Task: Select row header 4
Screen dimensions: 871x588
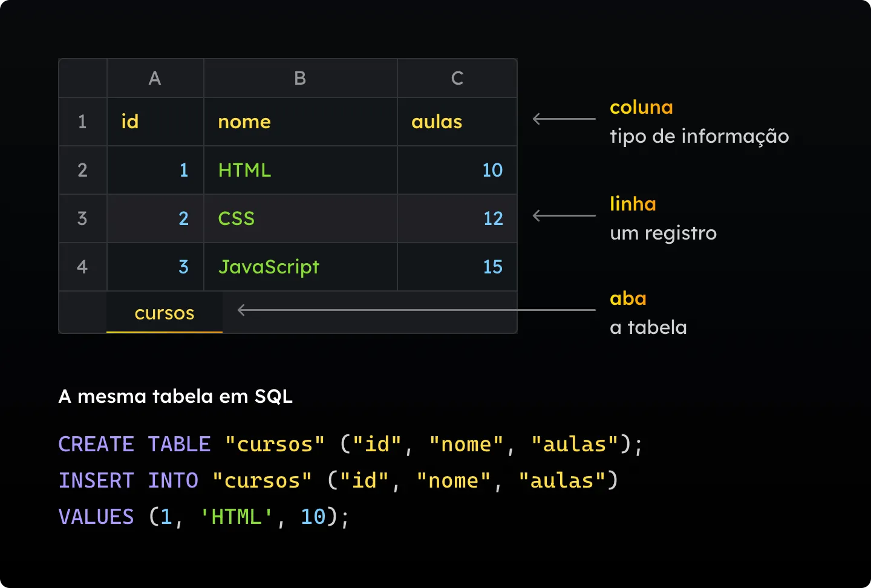Action: [x=83, y=267]
